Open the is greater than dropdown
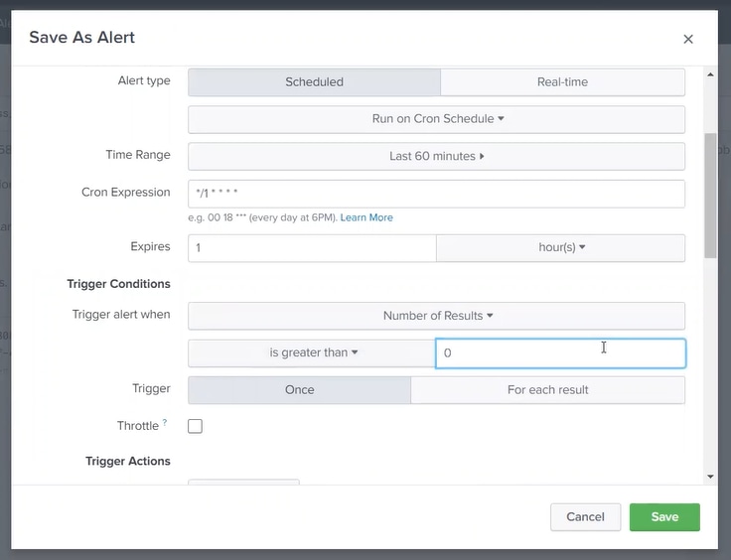 (x=312, y=353)
